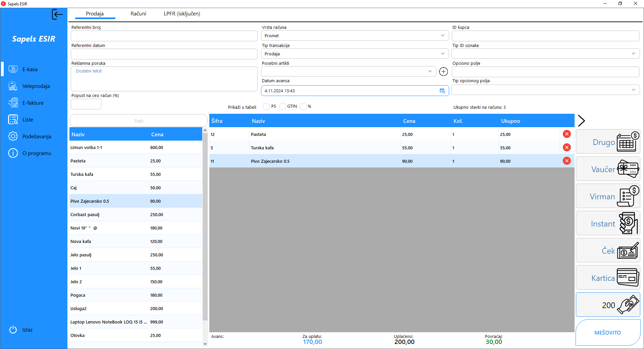Viewport: 644px width, 349px height.
Task: Switch to Prodaja tab
Action: [x=95, y=14]
